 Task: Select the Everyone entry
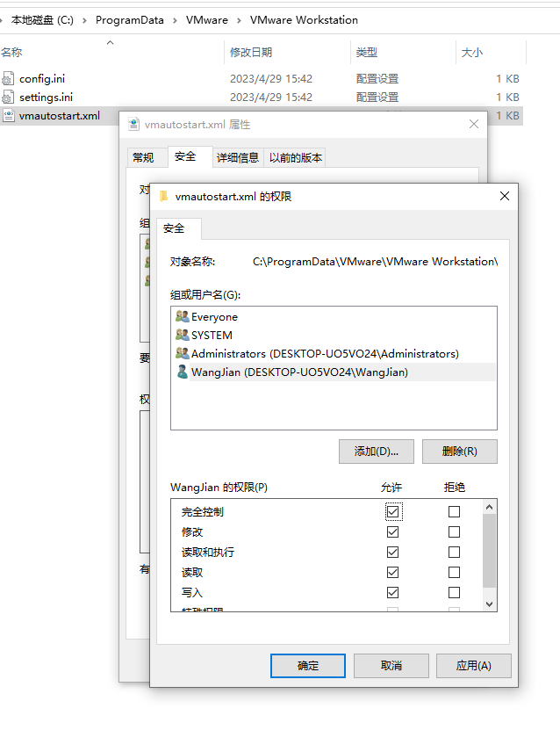[214, 317]
